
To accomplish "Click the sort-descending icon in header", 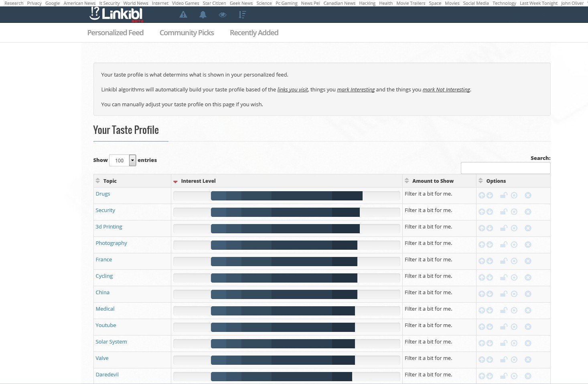I will tap(242, 15).
